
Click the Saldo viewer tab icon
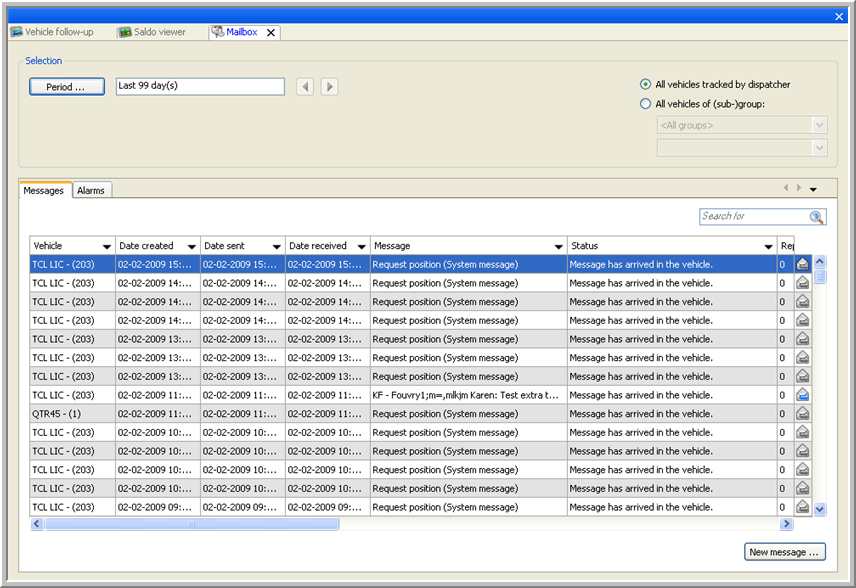(x=125, y=32)
